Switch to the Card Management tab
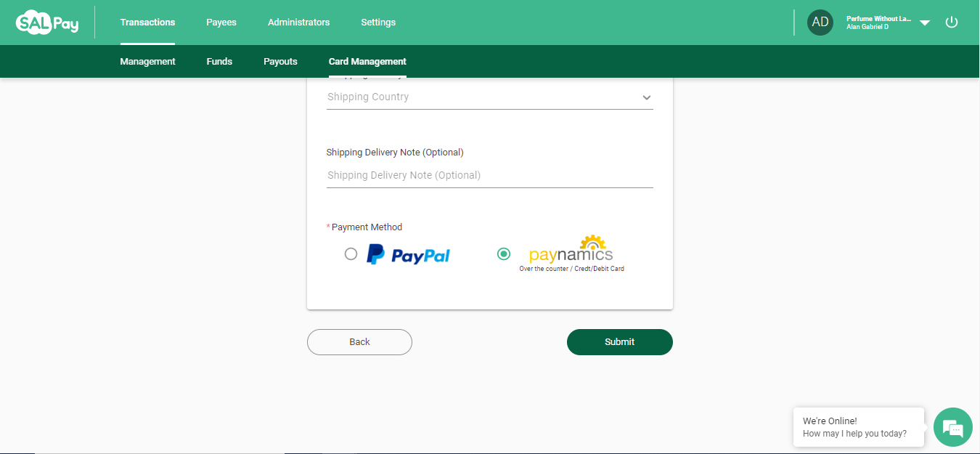Image resolution: width=980 pixels, height=454 pixels. (x=367, y=62)
